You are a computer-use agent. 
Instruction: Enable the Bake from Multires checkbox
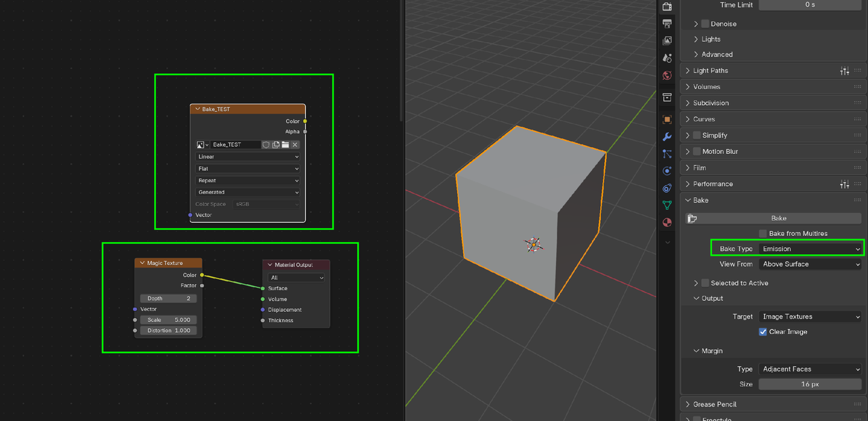(x=763, y=233)
